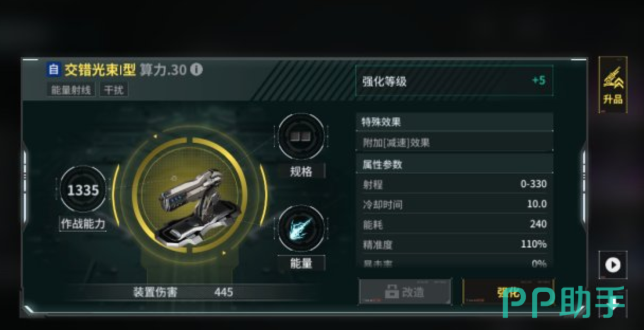Select the 能量 energy slot icon
Screen dimensions: 644x330
click(x=301, y=228)
